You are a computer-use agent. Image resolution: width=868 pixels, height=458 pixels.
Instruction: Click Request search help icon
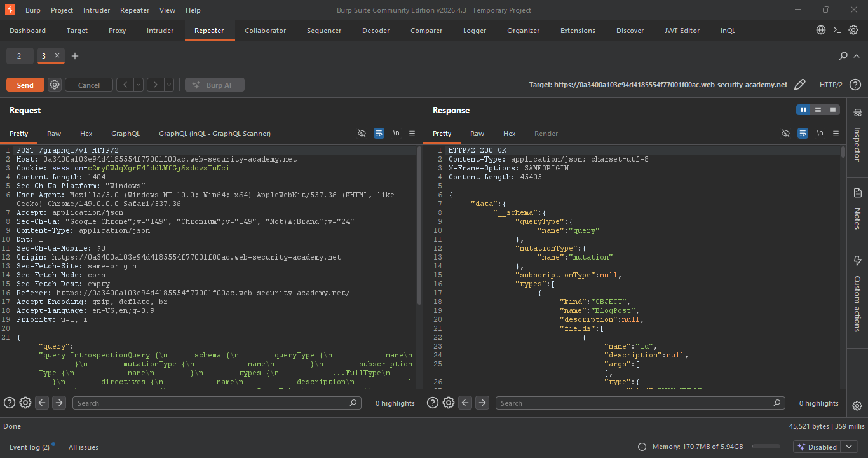10,403
